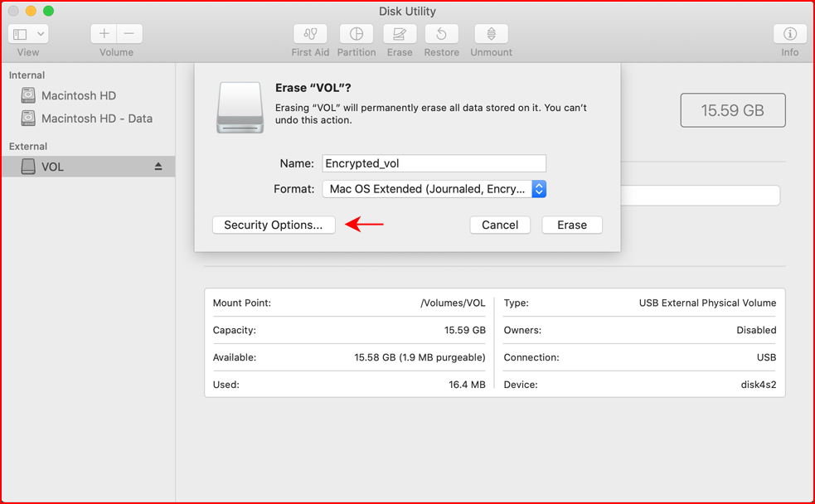Click Used value 16.4 MB
815x504 pixels.
pos(467,385)
